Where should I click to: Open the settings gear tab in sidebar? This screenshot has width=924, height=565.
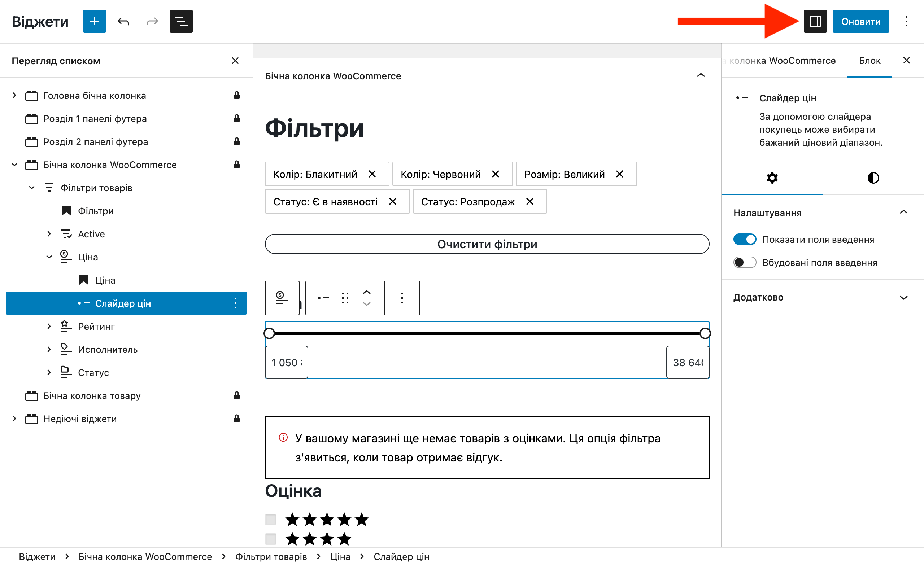772,178
